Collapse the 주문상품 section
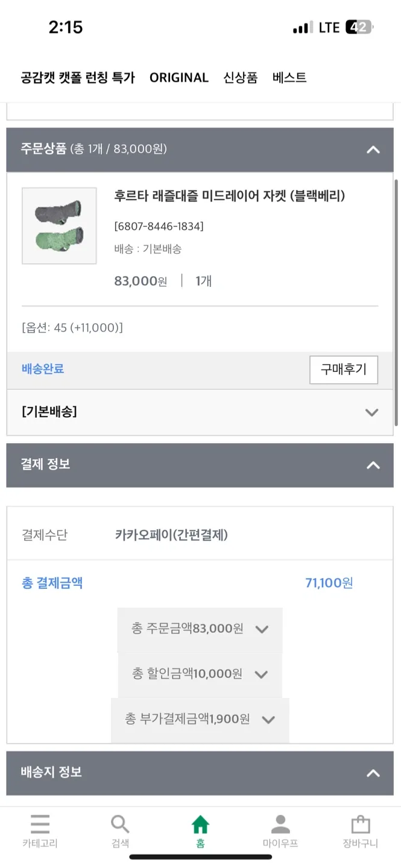 tap(373, 149)
